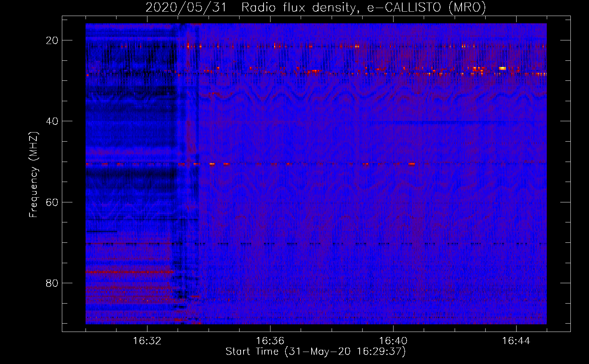The width and height of the screenshot is (589, 364).
Task: Click the 16:40 time tick label
Action: click(393, 341)
